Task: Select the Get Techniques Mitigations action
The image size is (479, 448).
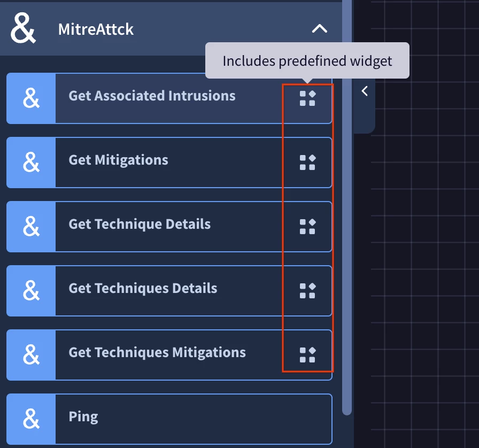Action: coord(169,355)
